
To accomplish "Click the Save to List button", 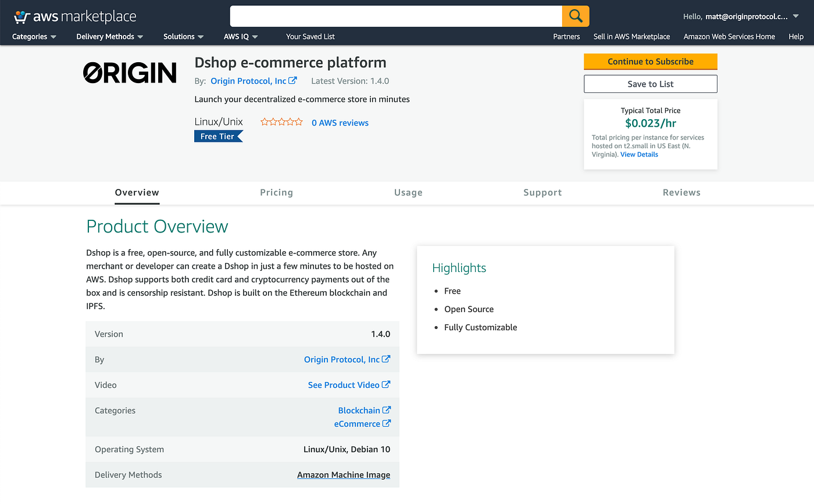I will (x=651, y=84).
